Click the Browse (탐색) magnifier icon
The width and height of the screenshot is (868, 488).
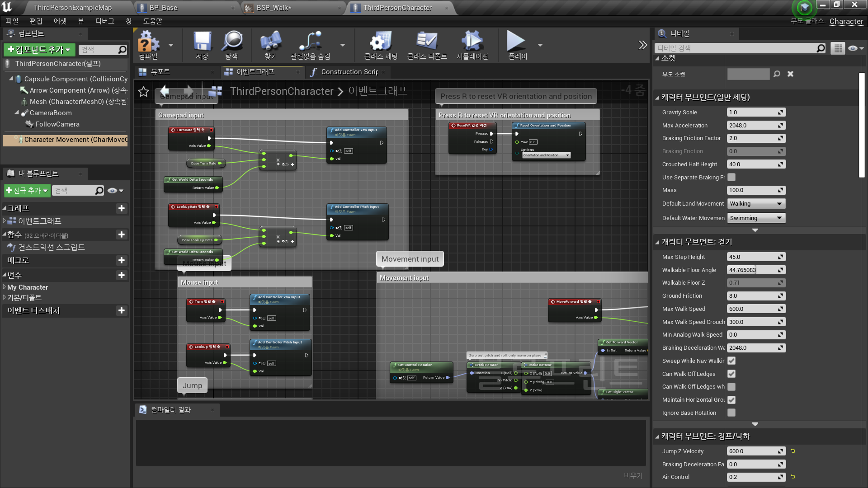tap(232, 42)
